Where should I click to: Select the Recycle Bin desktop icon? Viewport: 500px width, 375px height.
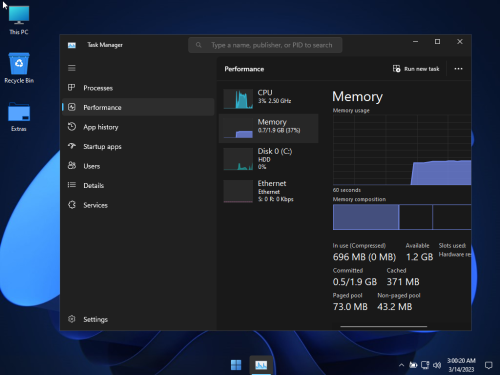click(19, 68)
